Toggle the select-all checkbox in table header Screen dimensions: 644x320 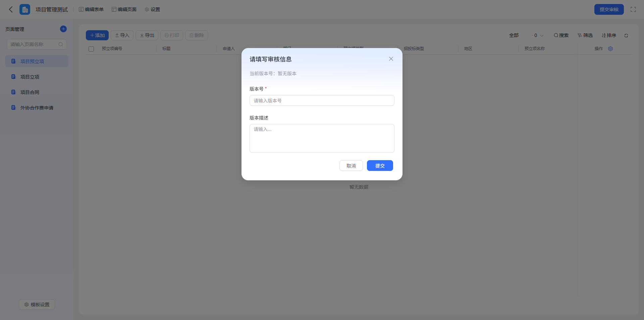coord(91,49)
